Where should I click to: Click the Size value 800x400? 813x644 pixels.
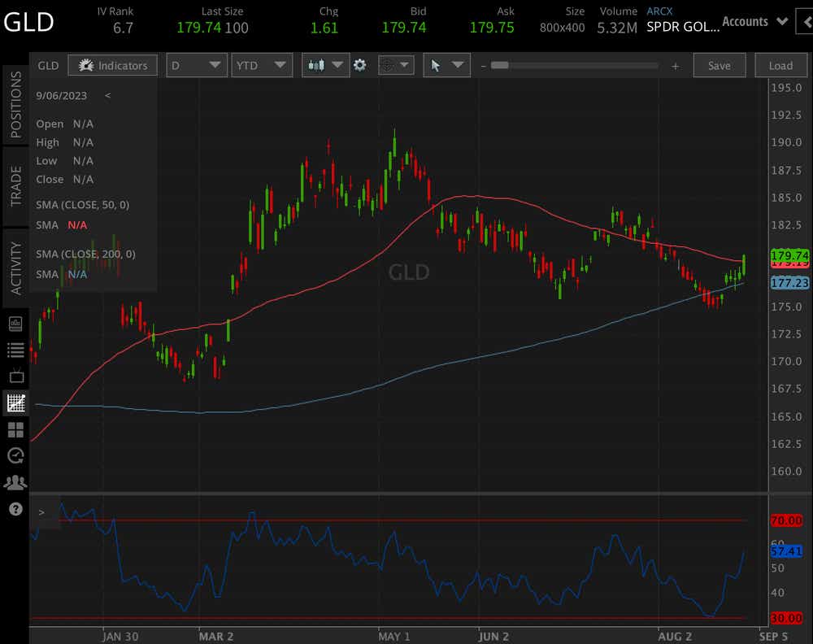562,28
